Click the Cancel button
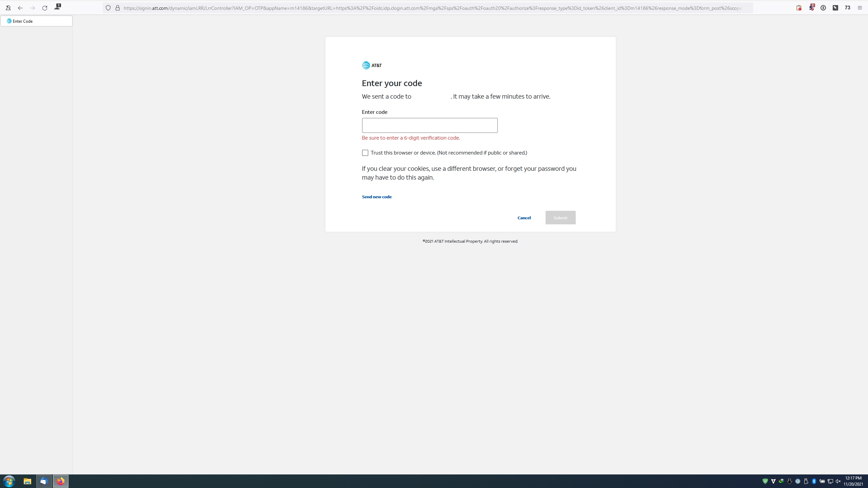This screenshot has height=488, width=868. click(x=524, y=218)
